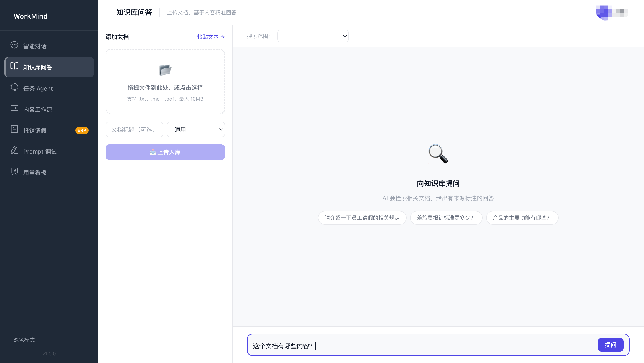This screenshot has width=644, height=363.
Task: Click the v1.0.0 version label
Action: pyautogui.click(x=49, y=354)
